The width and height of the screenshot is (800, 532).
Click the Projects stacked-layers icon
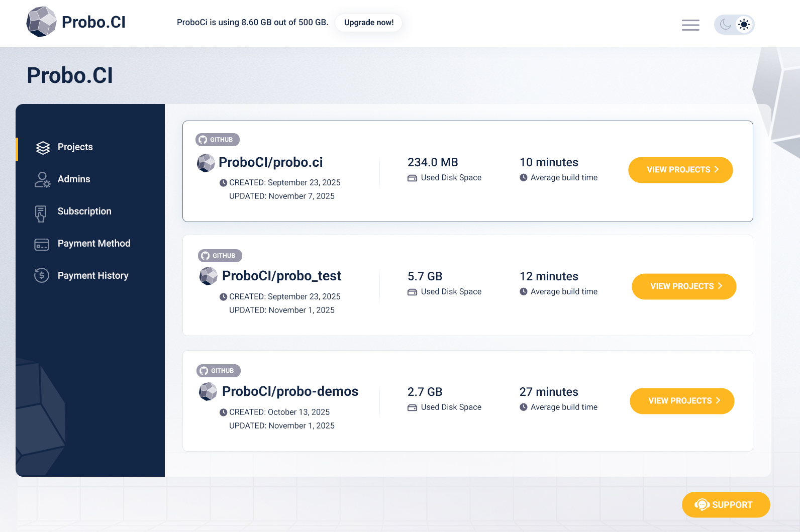(43, 148)
